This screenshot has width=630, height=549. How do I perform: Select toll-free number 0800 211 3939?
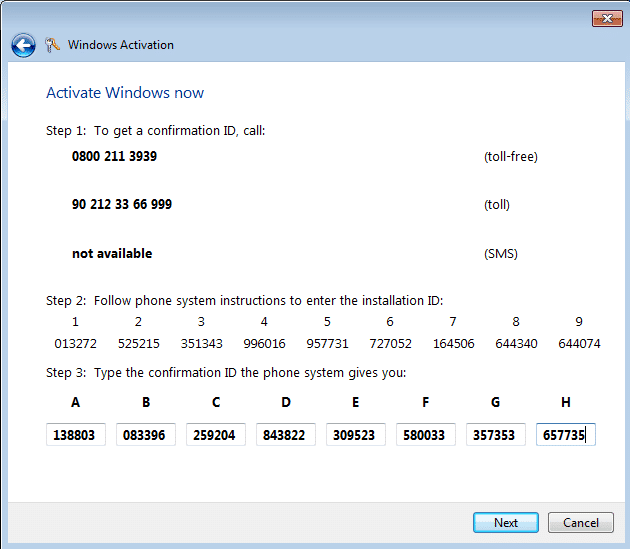tap(115, 156)
